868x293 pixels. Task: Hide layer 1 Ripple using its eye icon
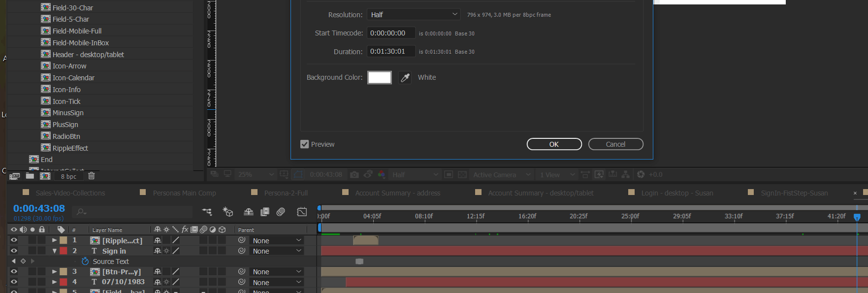(x=14, y=240)
